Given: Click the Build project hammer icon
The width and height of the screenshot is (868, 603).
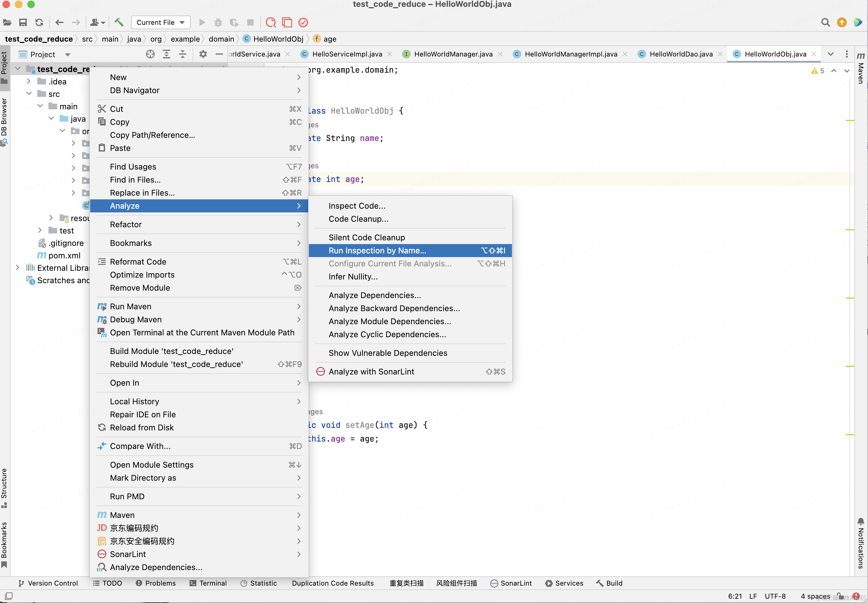Looking at the screenshot, I should (119, 22).
